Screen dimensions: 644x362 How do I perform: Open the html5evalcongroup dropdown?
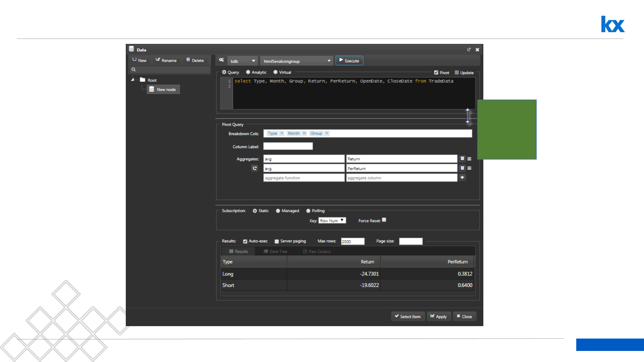(297, 61)
